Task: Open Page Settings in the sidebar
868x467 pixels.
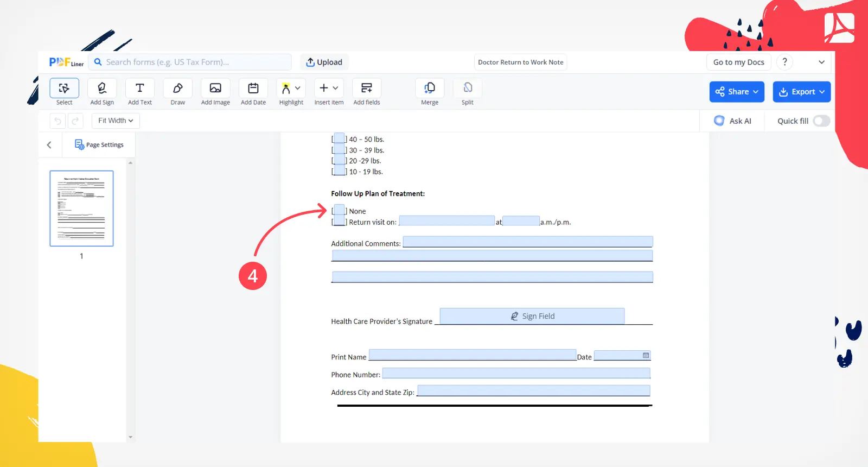Action: [99, 145]
